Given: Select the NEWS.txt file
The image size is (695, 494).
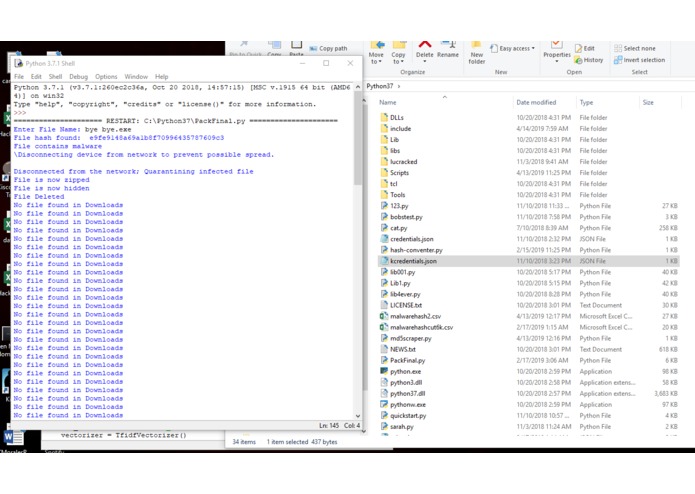Looking at the screenshot, I should (403, 350).
